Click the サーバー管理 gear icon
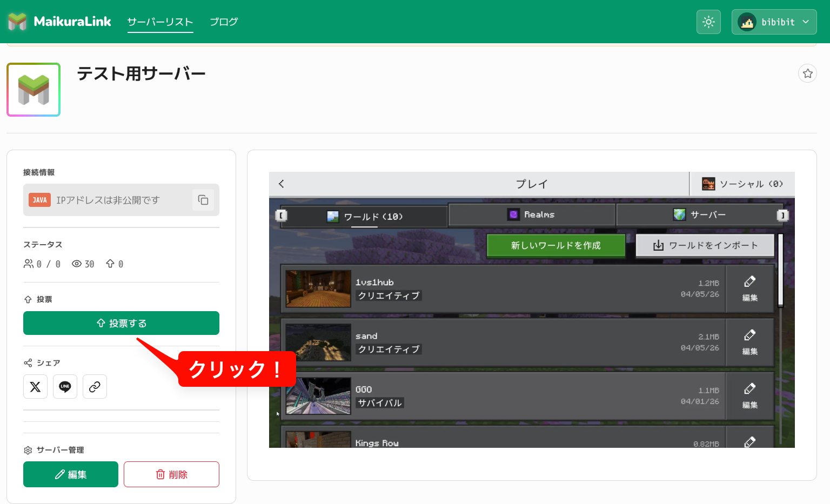830x504 pixels. click(x=28, y=450)
